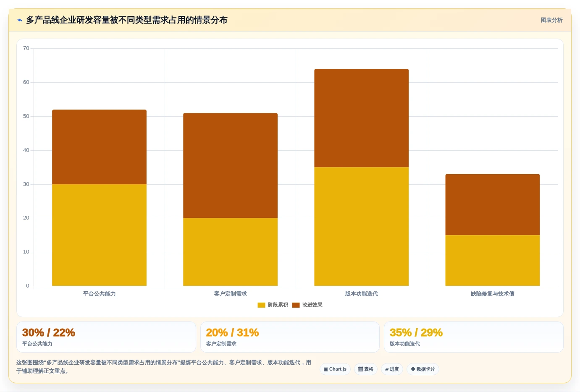Click the yellow segment of 平台公共能力 bar
580x392 pixels.
coord(99,235)
